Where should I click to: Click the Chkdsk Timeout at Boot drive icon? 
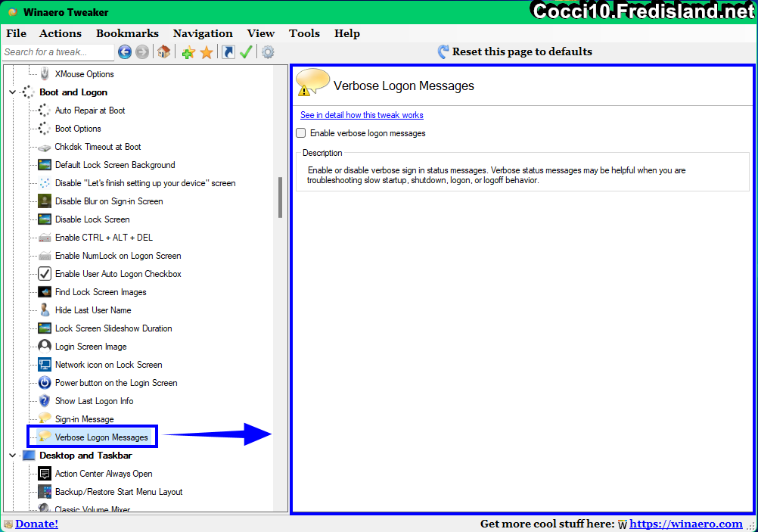[x=45, y=147]
